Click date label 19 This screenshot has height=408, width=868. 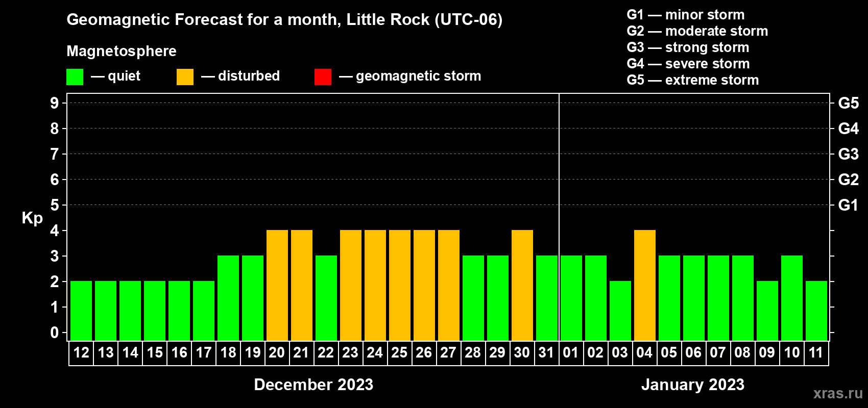(253, 352)
